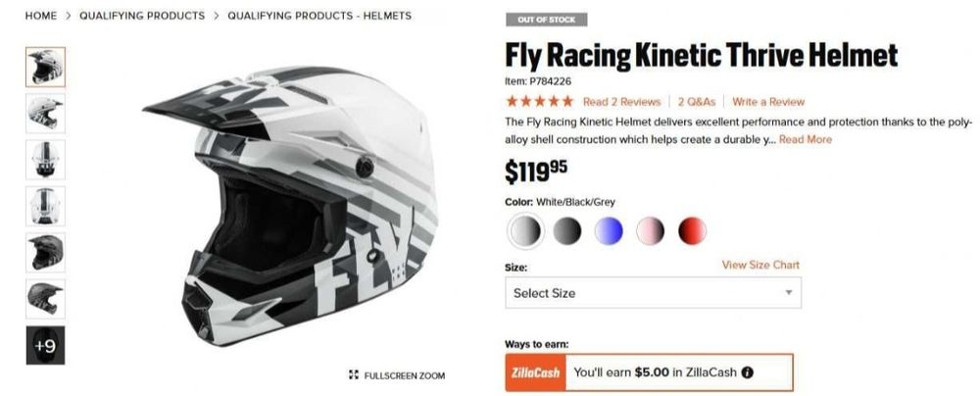Expand description with Read More
Viewport: 980px width, 396px height.
coord(806,139)
